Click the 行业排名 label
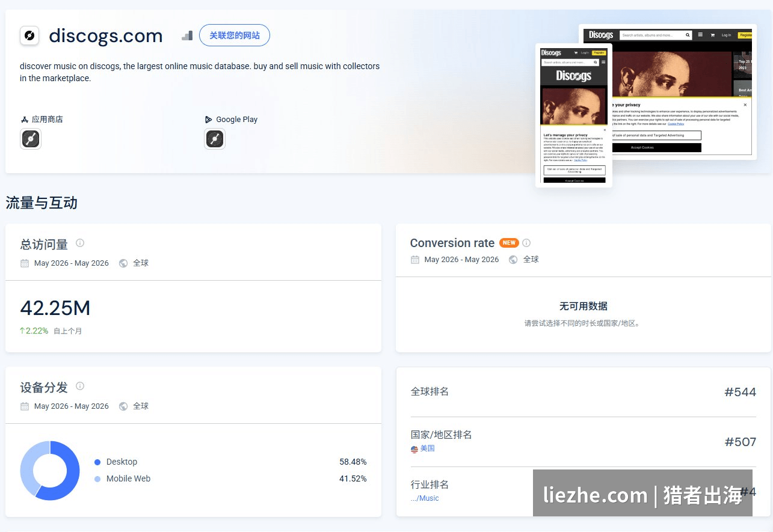The image size is (773, 532). (x=430, y=485)
